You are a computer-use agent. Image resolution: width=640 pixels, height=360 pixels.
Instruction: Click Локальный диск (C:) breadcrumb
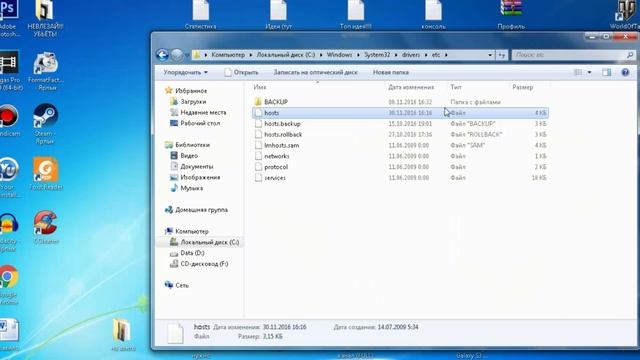coord(286,55)
